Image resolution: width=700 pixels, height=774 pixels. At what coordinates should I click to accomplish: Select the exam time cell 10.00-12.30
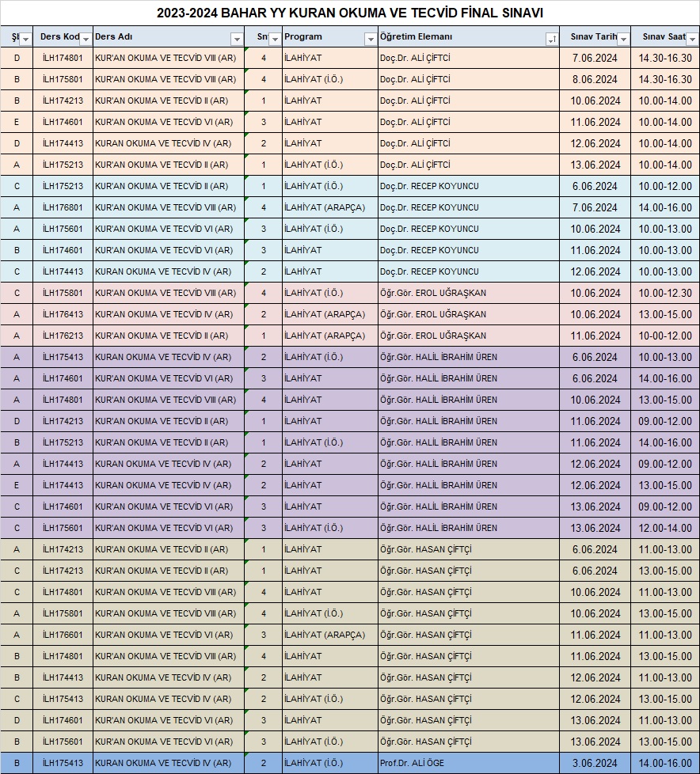[665, 293]
